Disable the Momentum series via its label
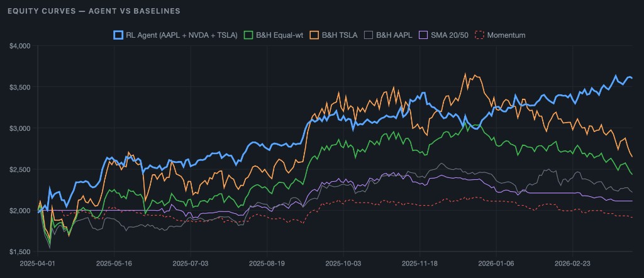The image size is (644, 278). (508, 35)
